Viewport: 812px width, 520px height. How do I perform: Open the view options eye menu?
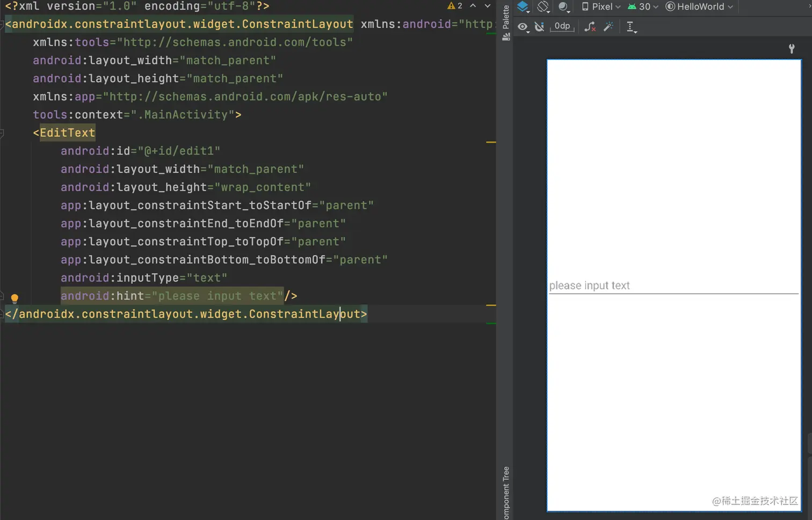(x=523, y=27)
